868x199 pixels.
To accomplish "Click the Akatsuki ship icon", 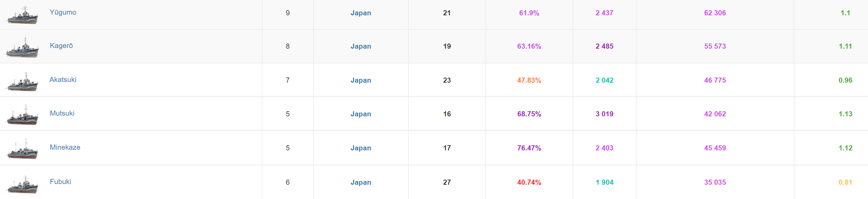I will pos(22,82).
